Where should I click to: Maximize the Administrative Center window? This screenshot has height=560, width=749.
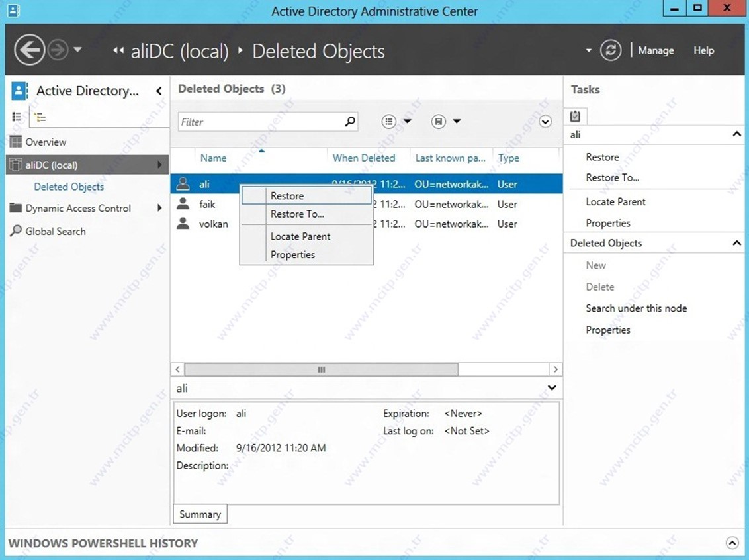click(697, 8)
